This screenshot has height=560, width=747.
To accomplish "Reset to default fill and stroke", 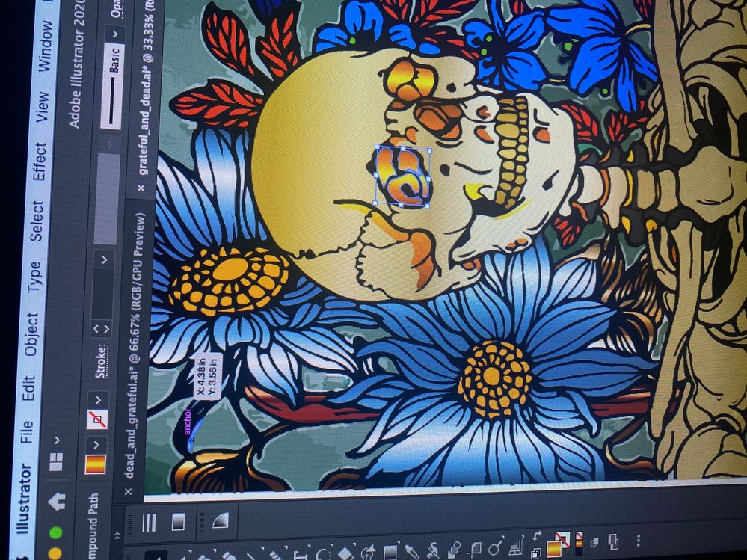I will click(x=536, y=553).
